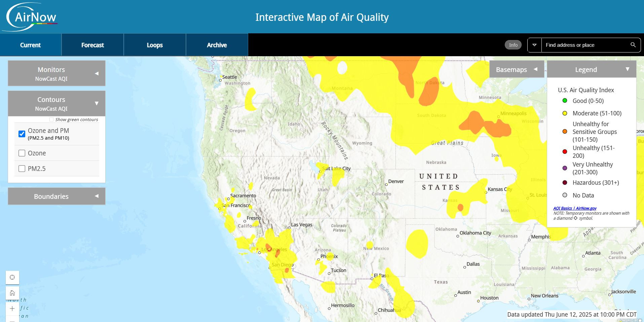Open the search source dropdown arrow
644x322 pixels.
[x=534, y=45]
